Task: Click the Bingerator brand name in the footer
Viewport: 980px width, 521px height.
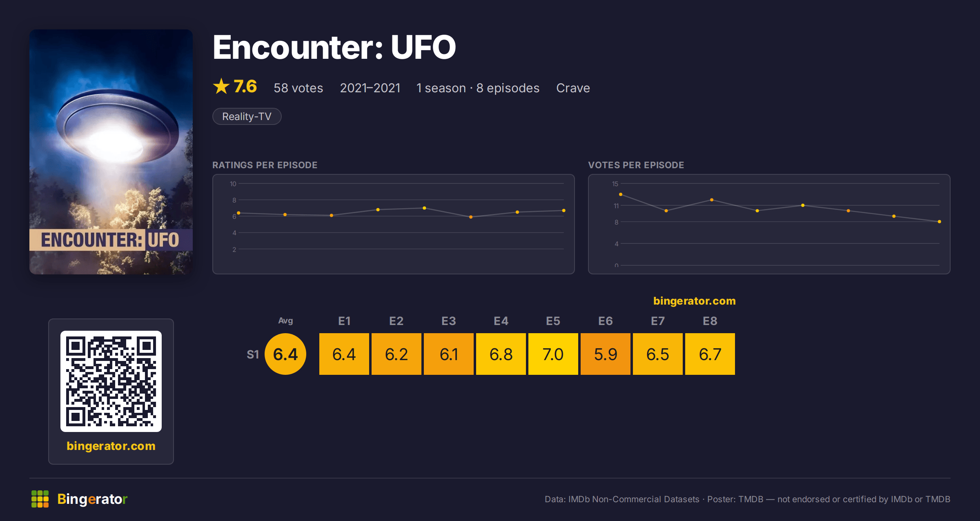Action: click(x=92, y=499)
